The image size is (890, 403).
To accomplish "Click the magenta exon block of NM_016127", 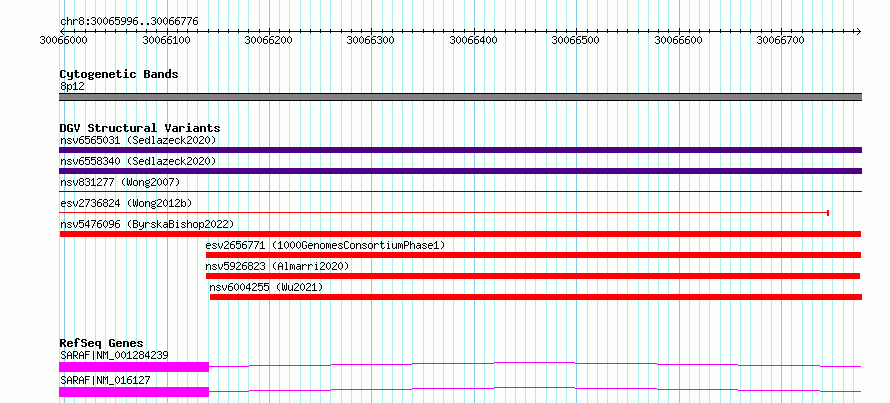I will pyautogui.click(x=134, y=392).
